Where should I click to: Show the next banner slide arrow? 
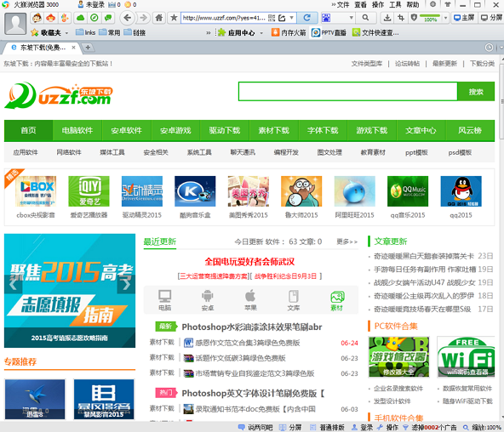point(127,284)
